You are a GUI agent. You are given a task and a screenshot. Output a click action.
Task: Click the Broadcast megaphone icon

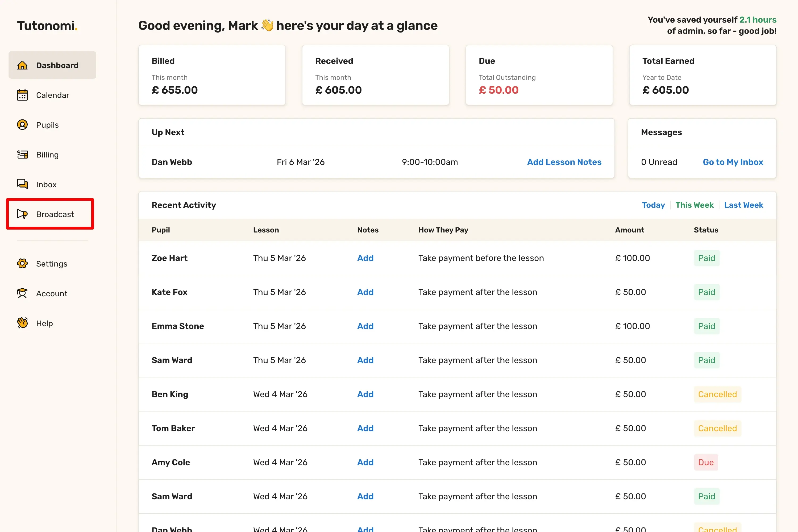[22, 214]
